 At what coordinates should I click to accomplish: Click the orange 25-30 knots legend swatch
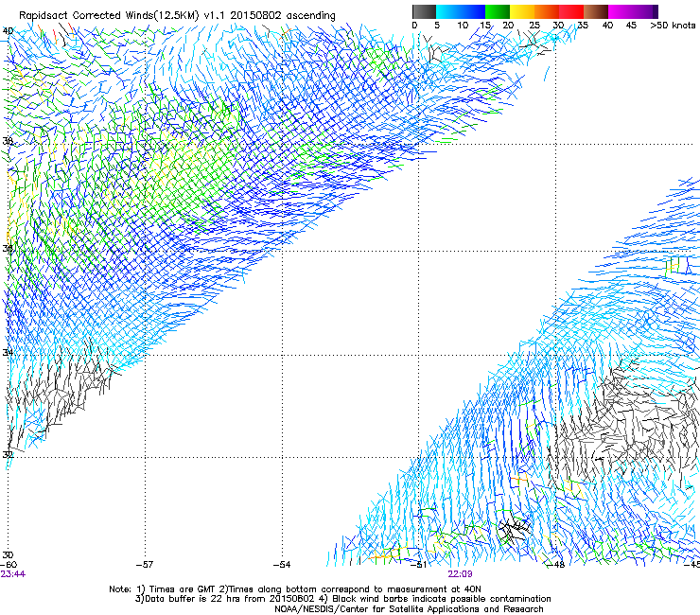pos(547,11)
